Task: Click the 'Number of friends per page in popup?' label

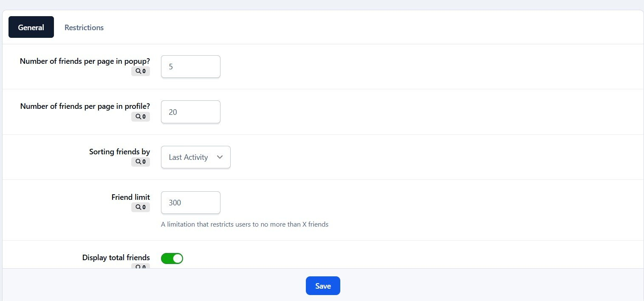Action: click(85, 61)
